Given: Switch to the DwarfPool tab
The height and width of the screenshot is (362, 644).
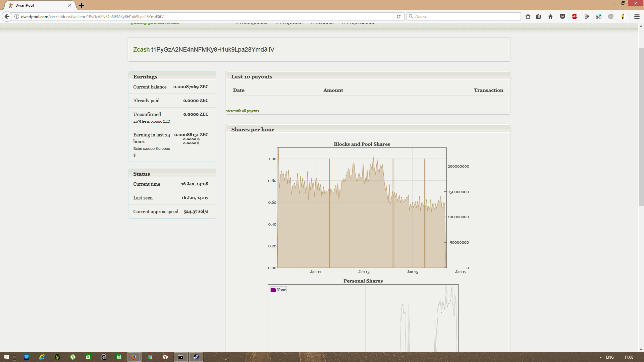Looking at the screenshot, I should pyautogui.click(x=37, y=5).
